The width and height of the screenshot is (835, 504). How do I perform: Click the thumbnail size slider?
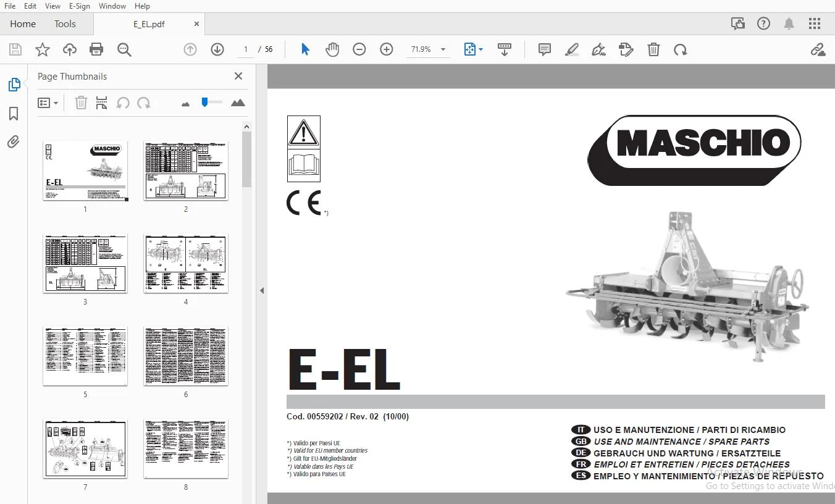click(212, 102)
